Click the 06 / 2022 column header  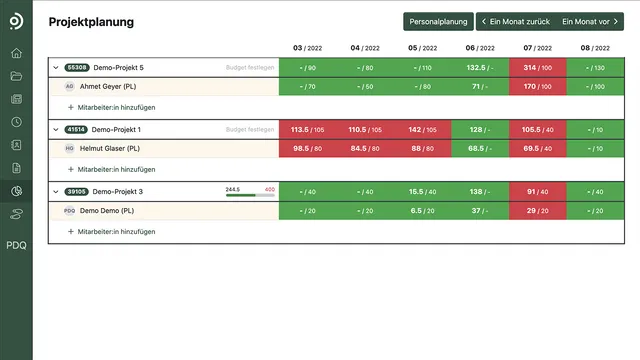[480, 48]
